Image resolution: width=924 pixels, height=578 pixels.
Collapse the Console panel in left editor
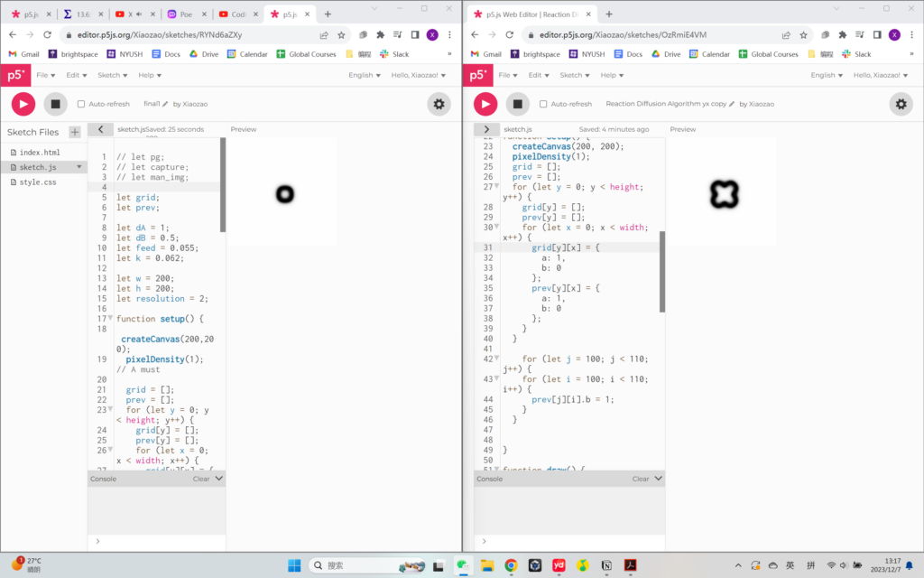pyautogui.click(x=218, y=479)
